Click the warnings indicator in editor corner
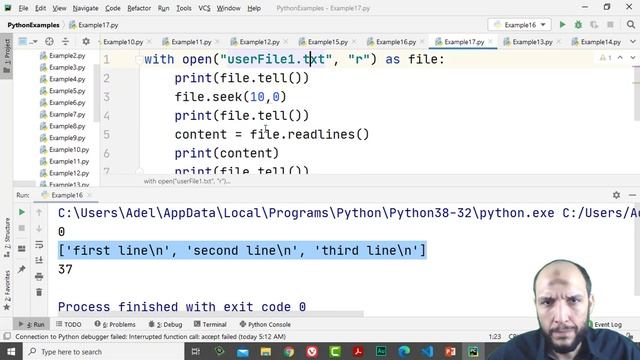Viewport: 640px width, 360px height. (606, 58)
